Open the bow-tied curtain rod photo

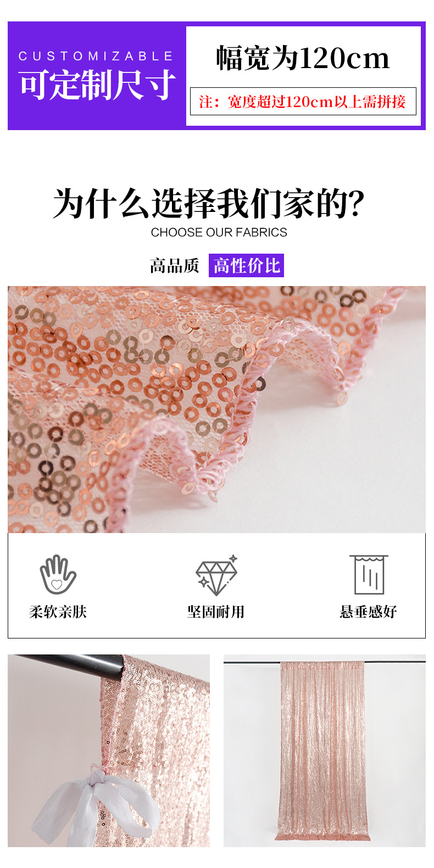coord(109,751)
